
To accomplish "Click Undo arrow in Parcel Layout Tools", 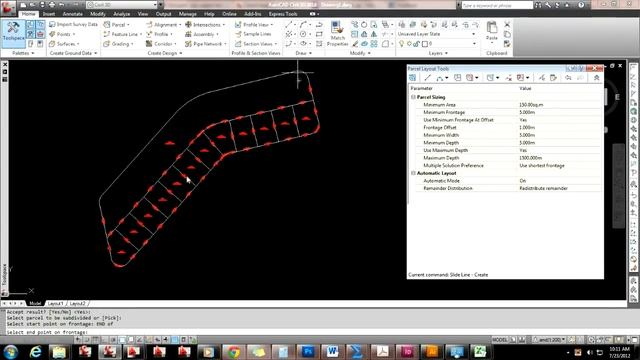I will point(568,78).
